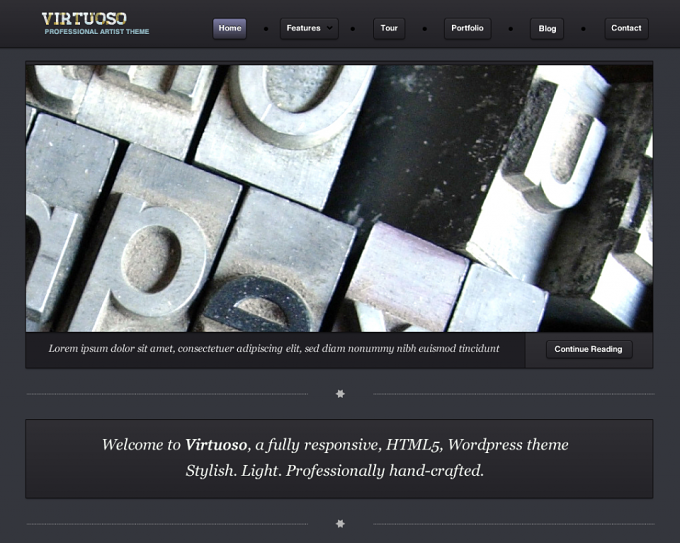Viewport: 680px width, 543px height.
Task: Open the Home menu item
Action: coord(229,29)
